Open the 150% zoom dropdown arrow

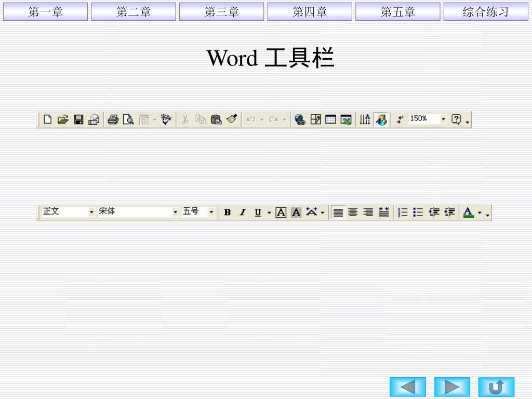443,119
